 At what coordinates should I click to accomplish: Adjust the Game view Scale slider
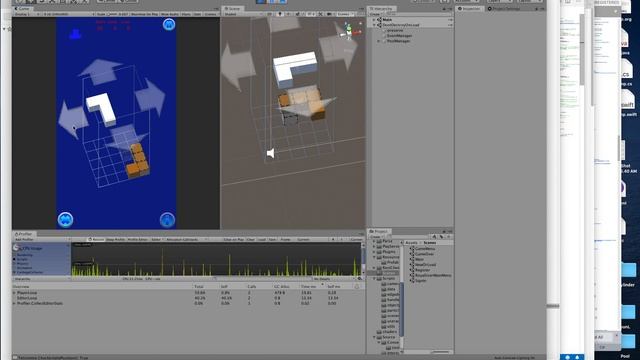tap(113, 14)
